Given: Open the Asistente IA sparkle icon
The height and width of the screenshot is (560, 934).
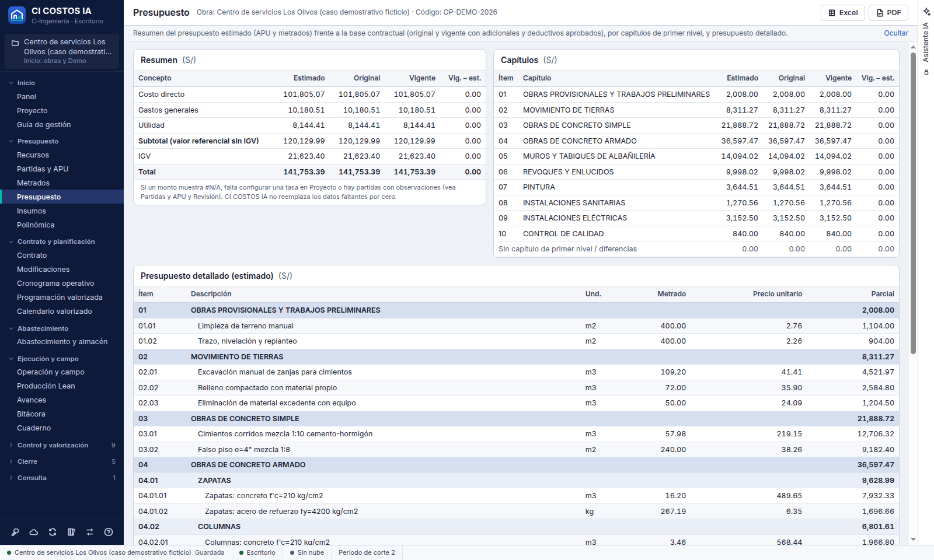Looking at the screenshot, I should [926, 12].
